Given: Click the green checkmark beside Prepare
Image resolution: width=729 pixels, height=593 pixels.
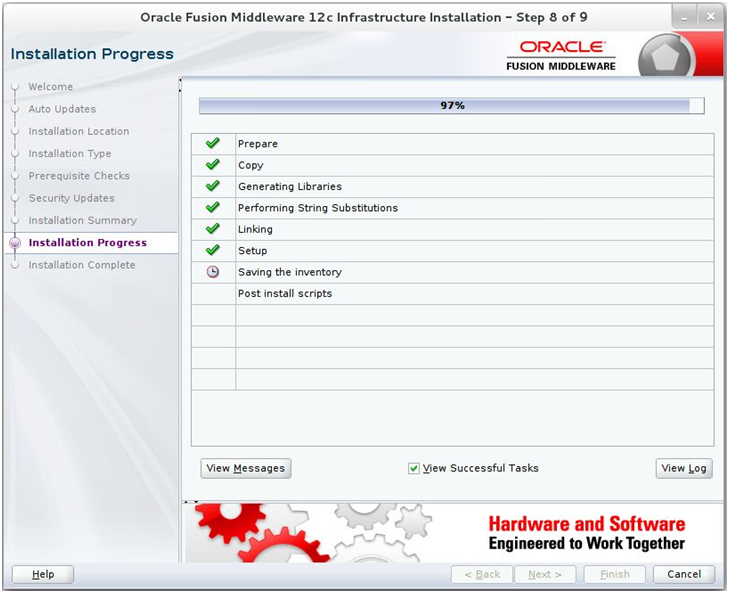Looking at the screenshot, I should click(x=212, y=143).
